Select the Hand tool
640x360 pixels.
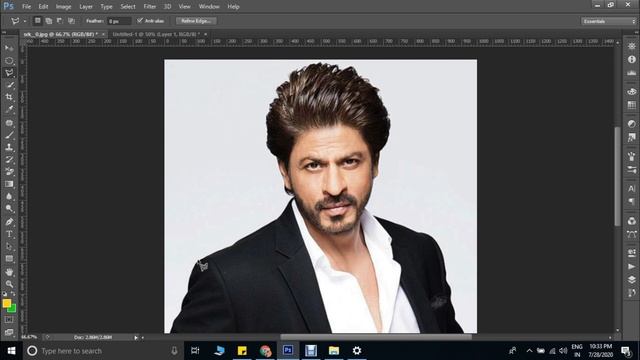(x=9, y=272)
